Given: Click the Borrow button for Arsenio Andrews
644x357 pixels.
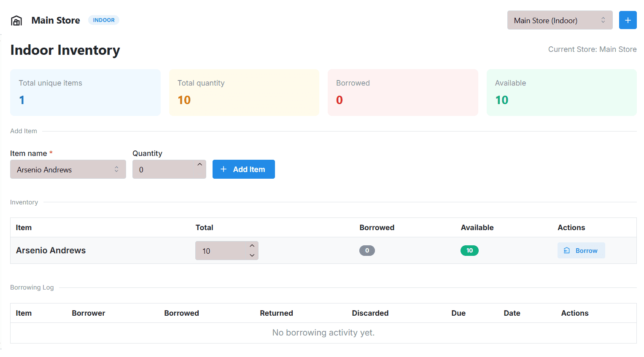Looking at the screenshot, I should (x=581, y=250).
